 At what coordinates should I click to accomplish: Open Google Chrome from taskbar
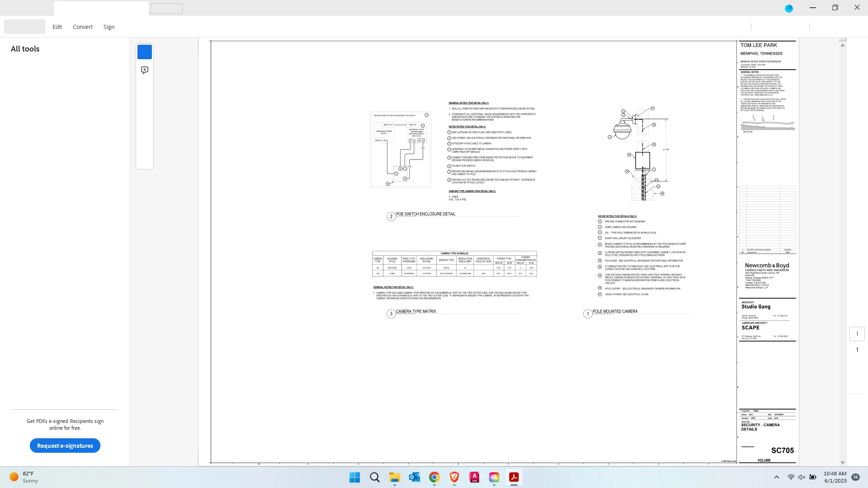[434, 477]
